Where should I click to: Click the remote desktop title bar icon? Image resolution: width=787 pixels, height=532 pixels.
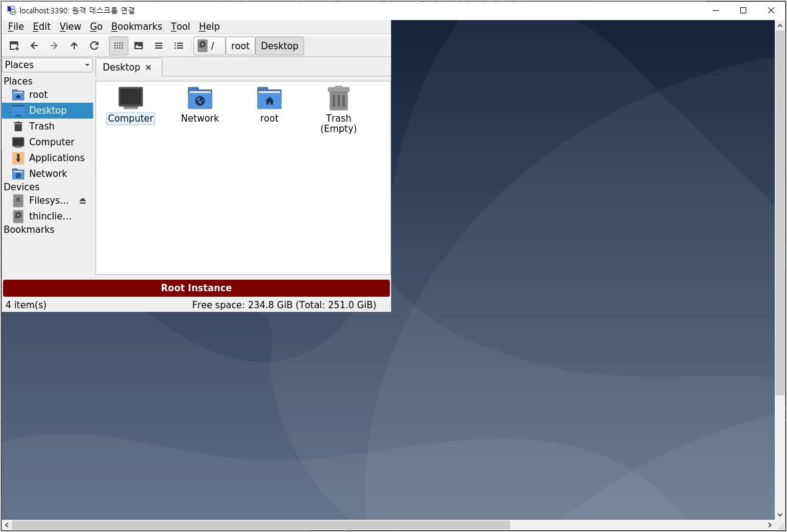(x=11, y=10)
